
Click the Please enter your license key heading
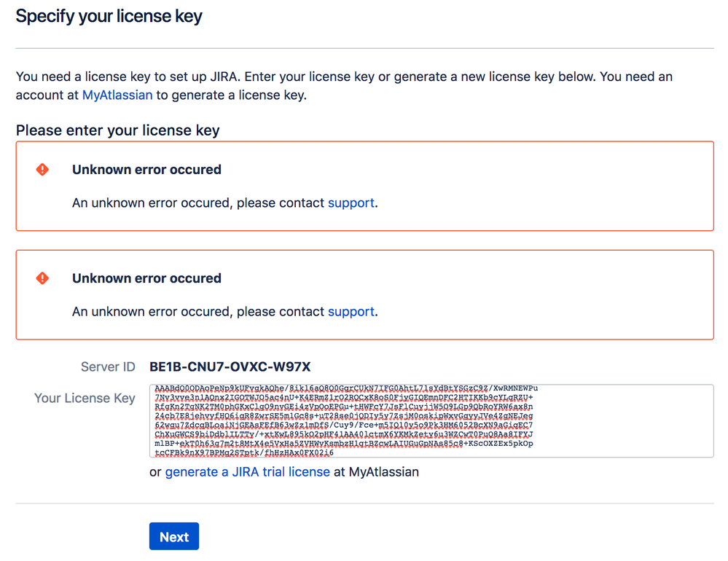[x=118, y=131]
